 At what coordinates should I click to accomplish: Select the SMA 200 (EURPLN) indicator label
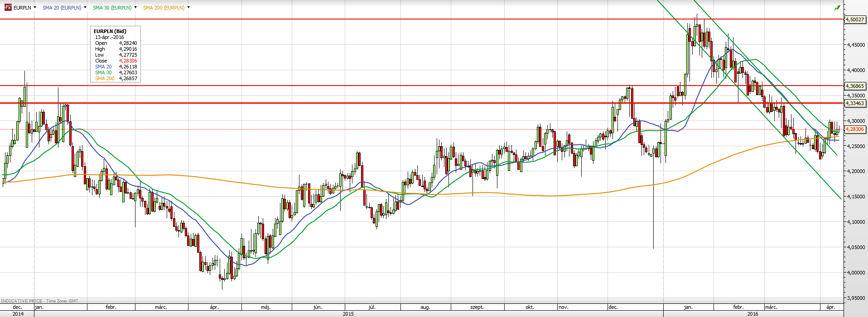pyautogui.click(x=164, y=8)
